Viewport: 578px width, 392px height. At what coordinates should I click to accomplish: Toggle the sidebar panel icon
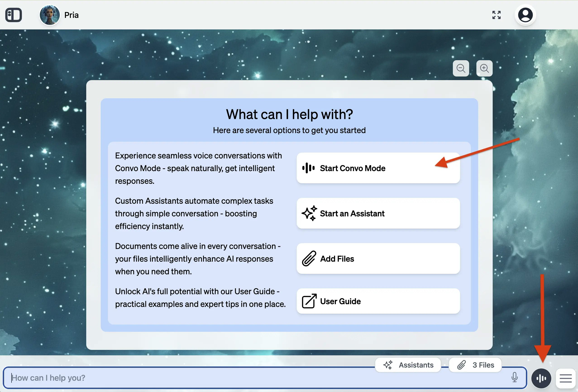coord(14,15)
